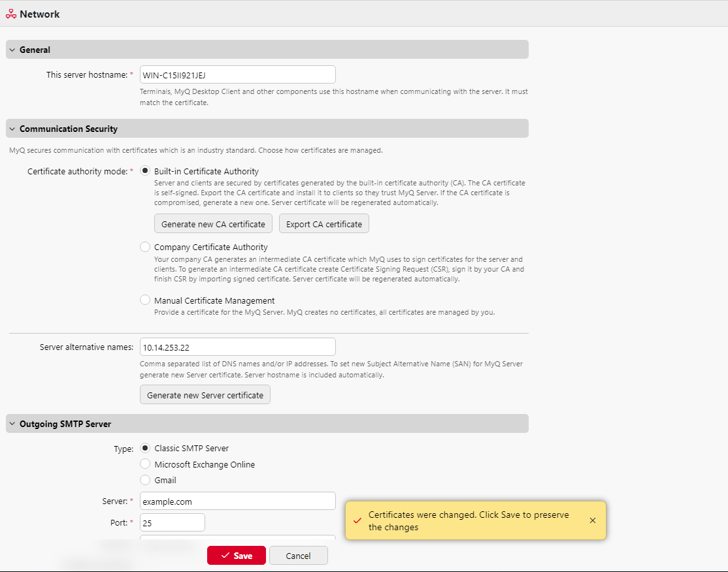Choose Gmail as the SMTP server type

144,480
